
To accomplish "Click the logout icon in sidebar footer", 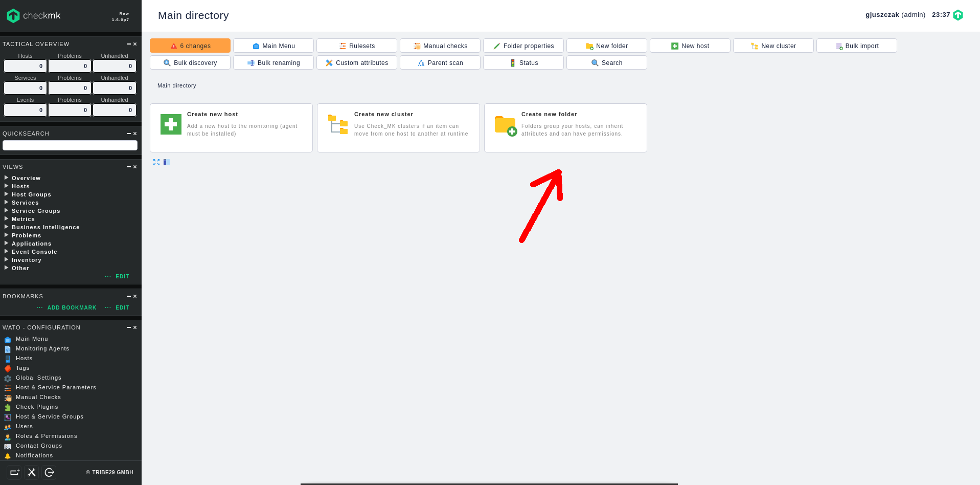I will coord(49,472).
